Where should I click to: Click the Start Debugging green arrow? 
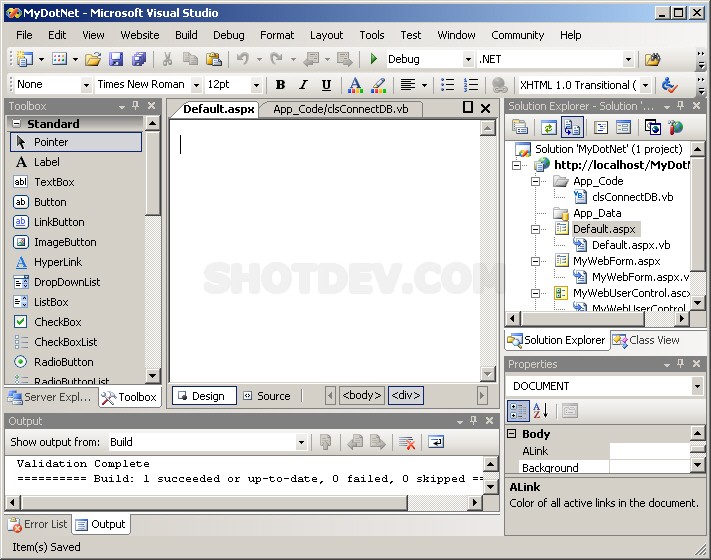[374, 60]
